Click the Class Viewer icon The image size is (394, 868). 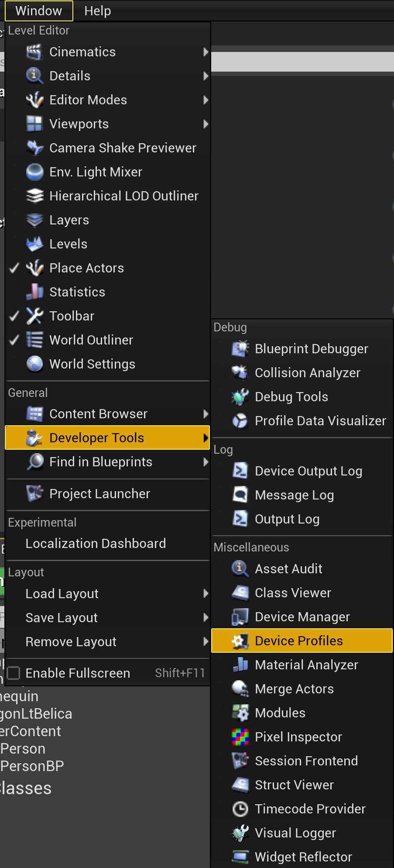click(x=240, y=593)
